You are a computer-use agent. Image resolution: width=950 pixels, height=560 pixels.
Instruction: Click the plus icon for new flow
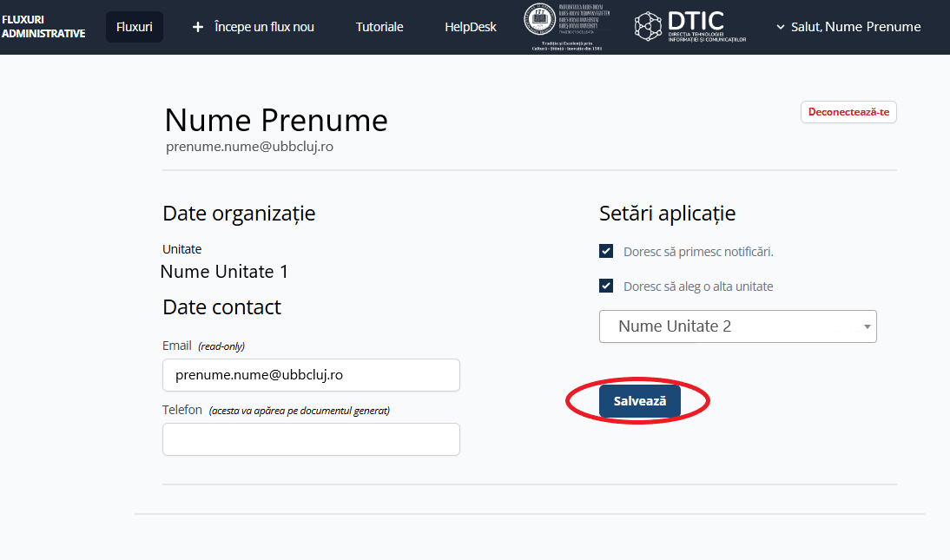(198, 27)
